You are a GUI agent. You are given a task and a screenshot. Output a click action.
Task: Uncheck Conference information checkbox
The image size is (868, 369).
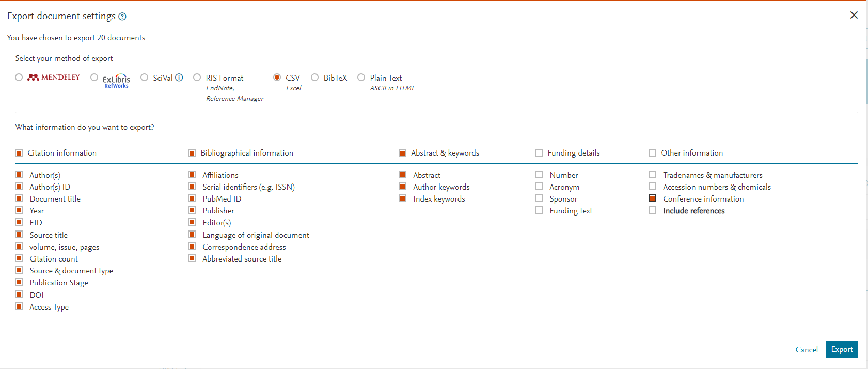click(653, 198)
